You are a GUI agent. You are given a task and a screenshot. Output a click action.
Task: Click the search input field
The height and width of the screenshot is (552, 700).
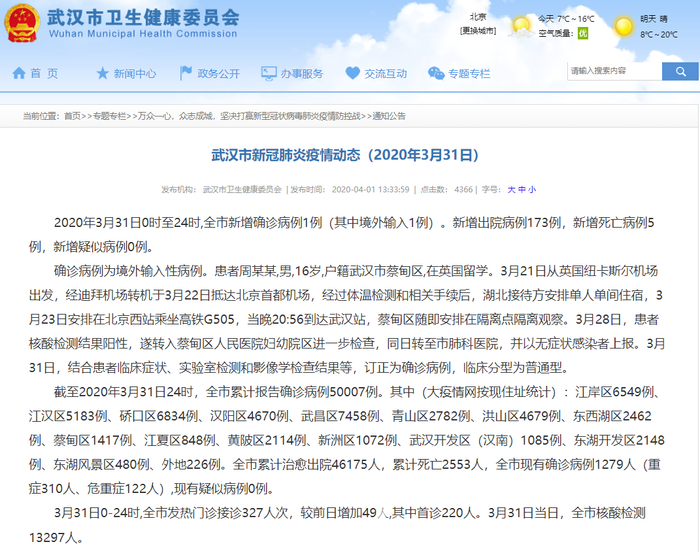pyautogui.click(x=614, y=71)
